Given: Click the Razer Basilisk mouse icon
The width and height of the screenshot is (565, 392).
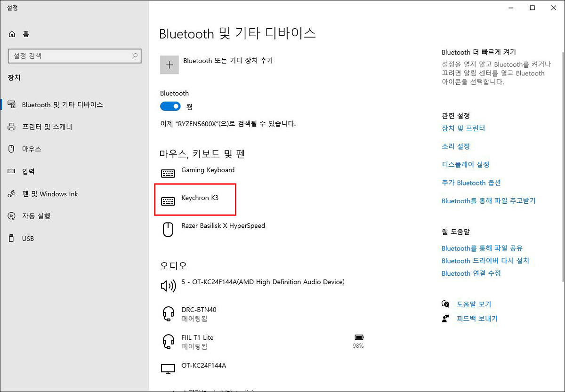Looking at the screenshot, I should (x=168, y=230).
